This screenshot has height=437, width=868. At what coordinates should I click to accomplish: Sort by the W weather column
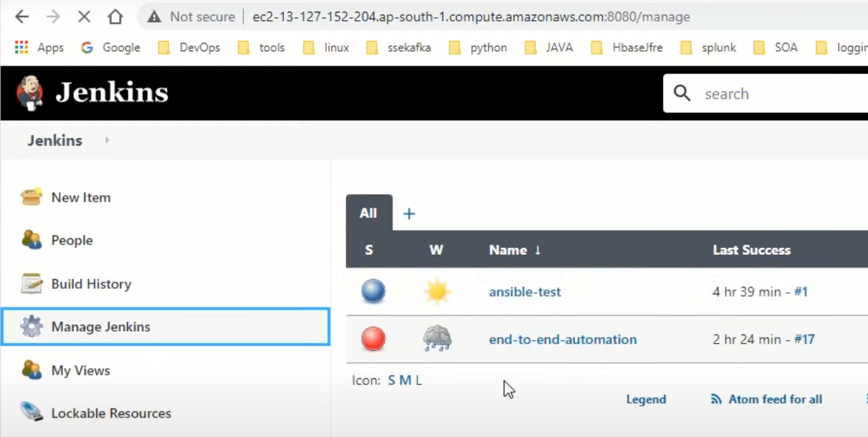pos(436,250)
